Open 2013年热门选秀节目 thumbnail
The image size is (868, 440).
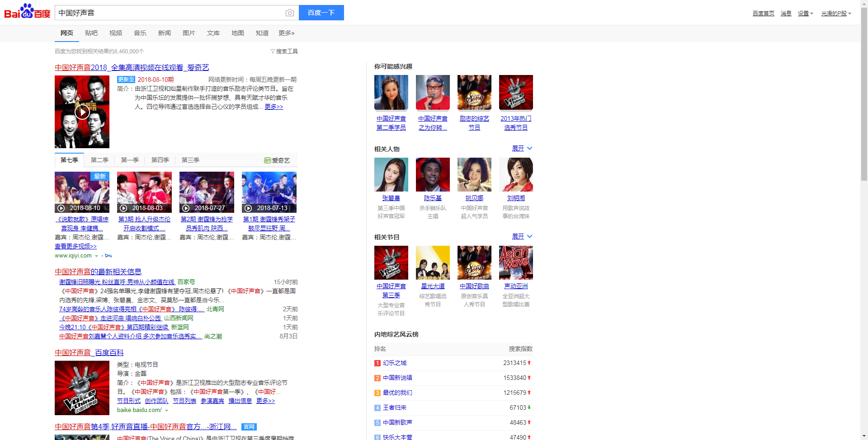click(516, 92)
